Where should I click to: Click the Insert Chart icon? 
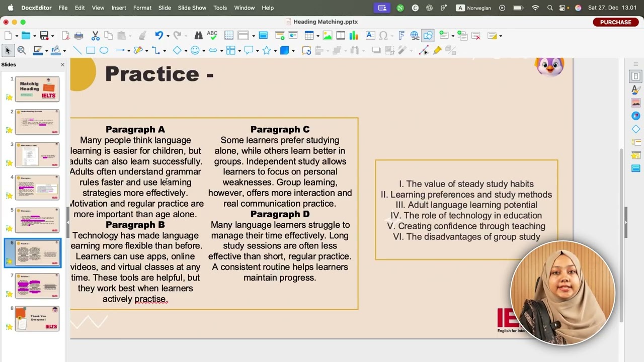click(354, 36)
